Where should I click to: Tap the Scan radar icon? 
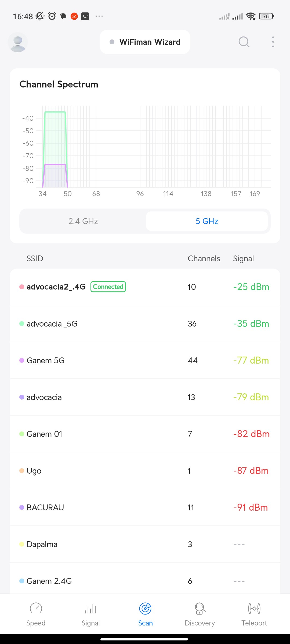click(x=145, y=609)
